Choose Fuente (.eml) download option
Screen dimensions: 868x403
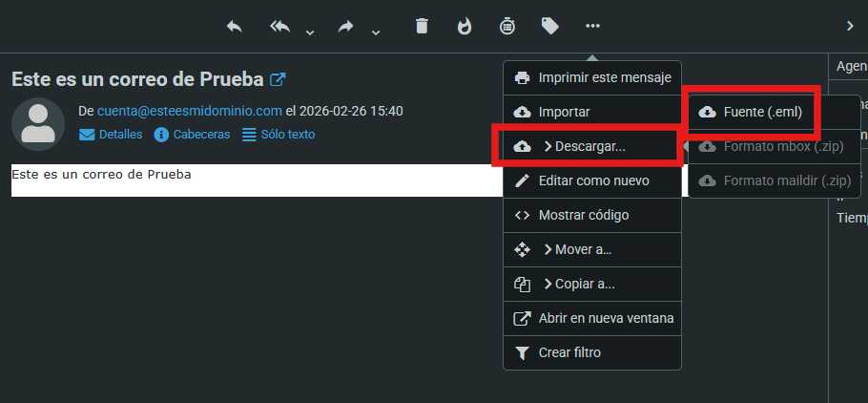762,112
